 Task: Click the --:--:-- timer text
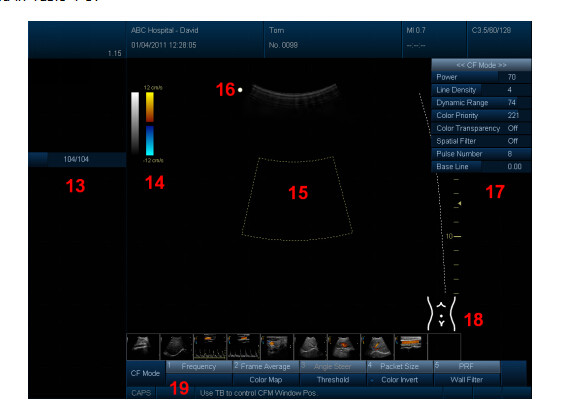click(x=416, y=45)
